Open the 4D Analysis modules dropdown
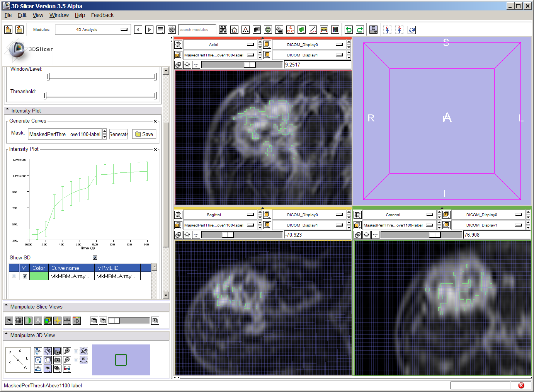 click(92, 30)
